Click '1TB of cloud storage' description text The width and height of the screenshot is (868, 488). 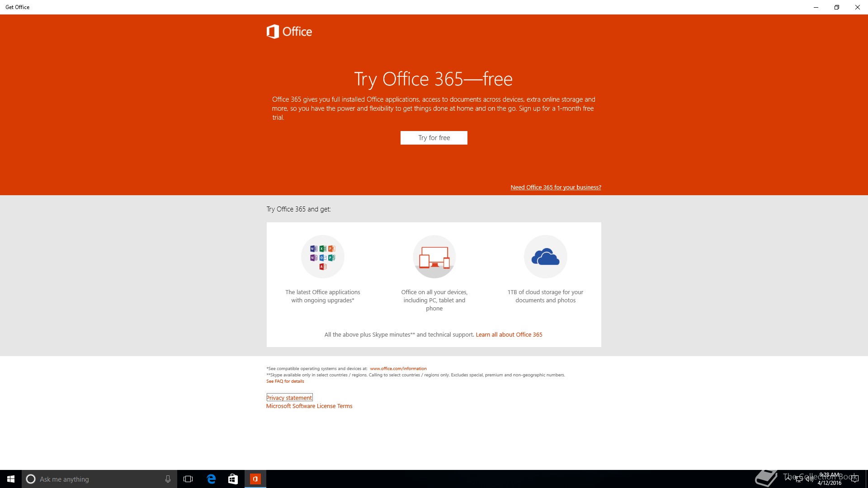pos(546,296)
